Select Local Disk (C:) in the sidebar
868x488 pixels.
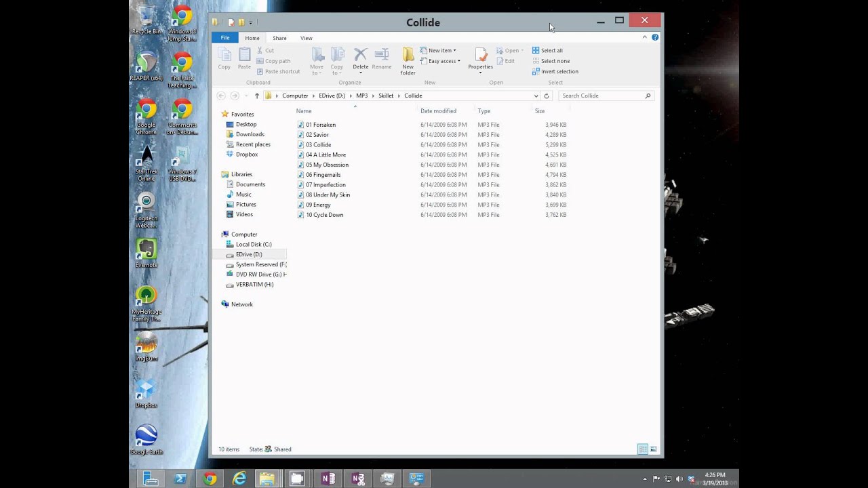click(254, 244)
